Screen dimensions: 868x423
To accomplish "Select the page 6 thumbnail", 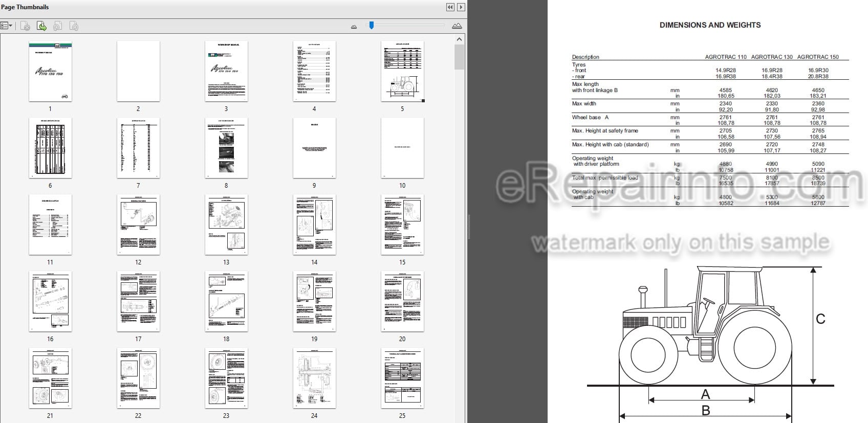I will point(50,148).
